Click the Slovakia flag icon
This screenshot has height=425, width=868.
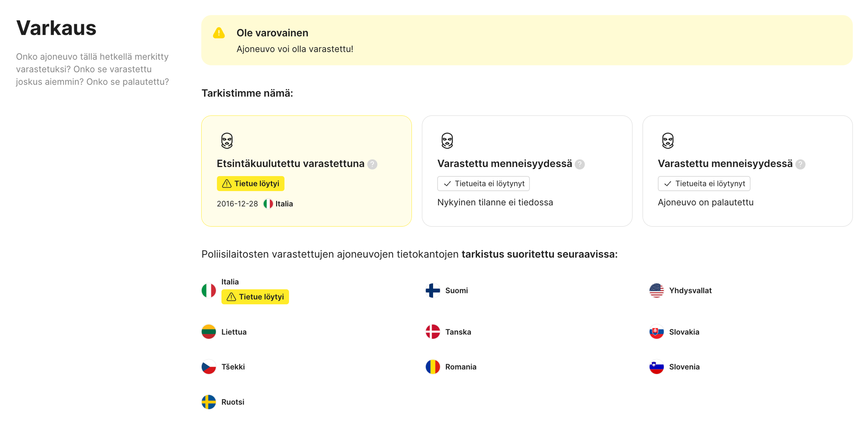coord(656,332)
